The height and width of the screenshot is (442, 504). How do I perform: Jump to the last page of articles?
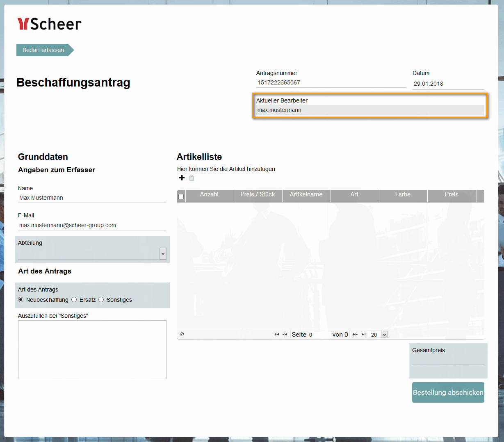(363, 334)
